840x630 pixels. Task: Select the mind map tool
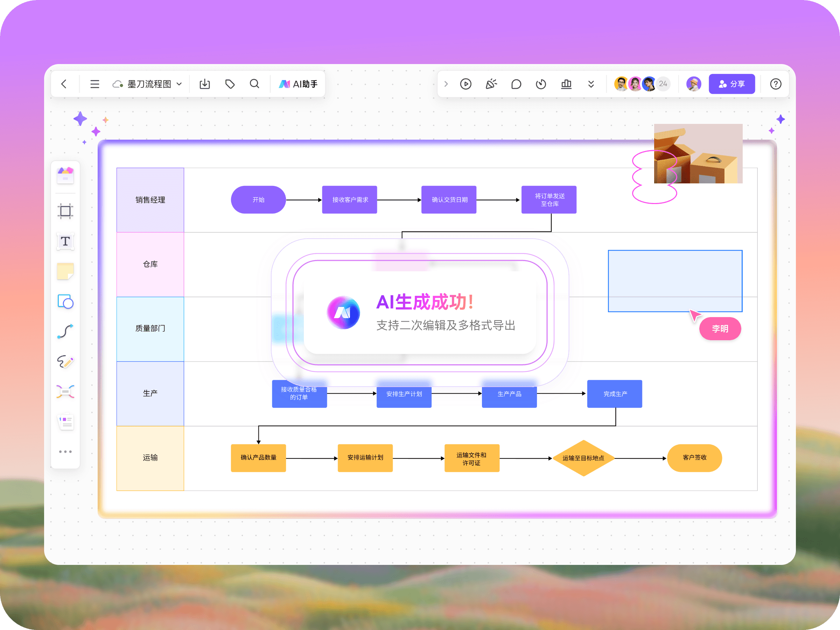[x=65, y=392]
